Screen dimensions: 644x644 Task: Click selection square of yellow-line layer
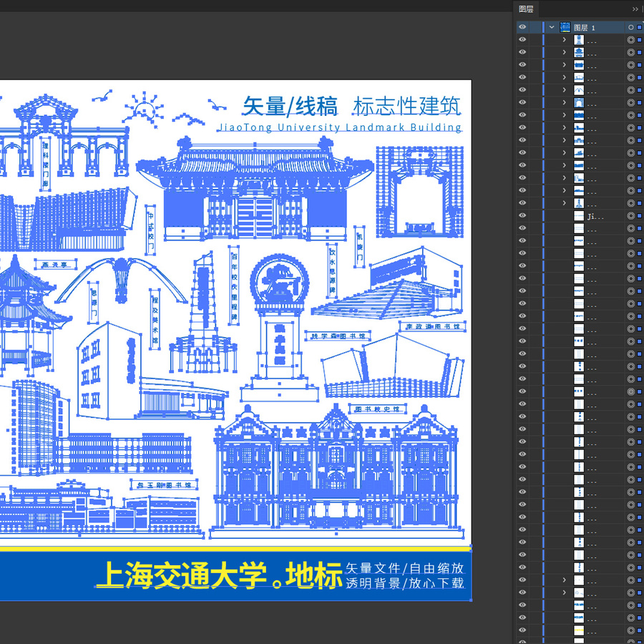click(x=639, y=630)
